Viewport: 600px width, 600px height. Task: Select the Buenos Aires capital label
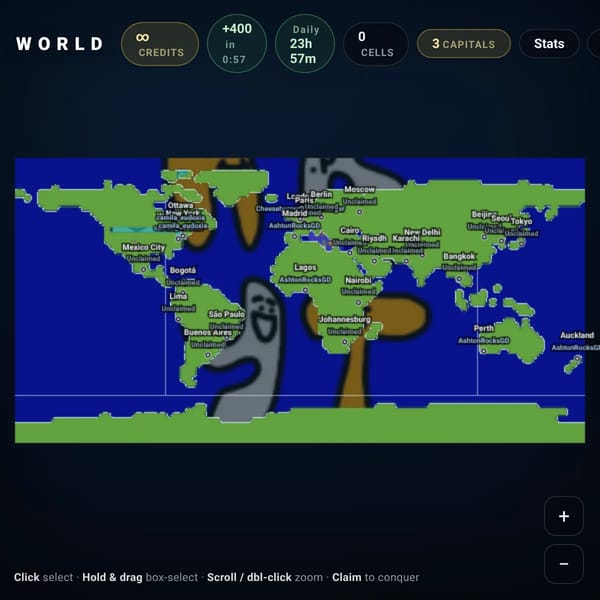tap(208, 332)
